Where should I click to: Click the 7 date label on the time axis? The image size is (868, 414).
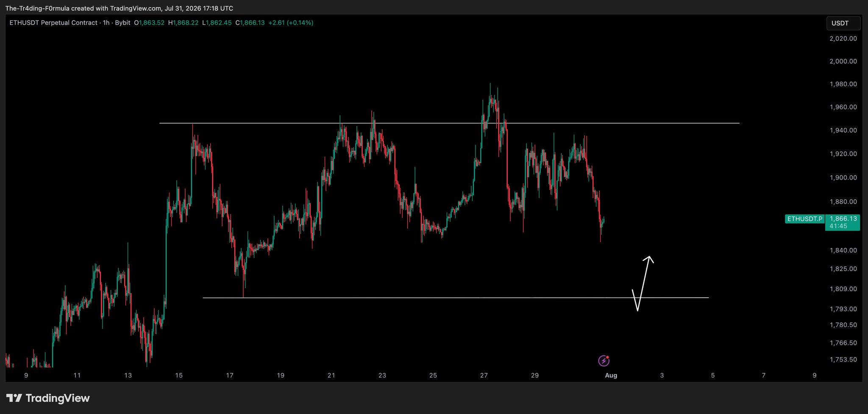(x=764, y=375)
